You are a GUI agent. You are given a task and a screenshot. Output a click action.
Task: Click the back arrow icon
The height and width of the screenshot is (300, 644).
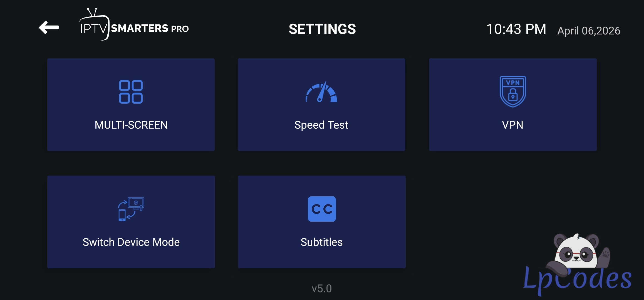pyautogui.click(x=49, y=27)
